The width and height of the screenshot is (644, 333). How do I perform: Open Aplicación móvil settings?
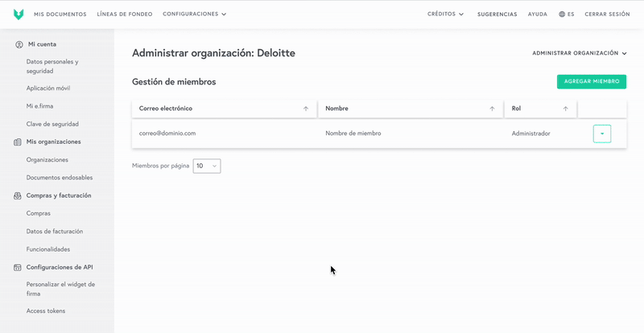click(48, 88)
